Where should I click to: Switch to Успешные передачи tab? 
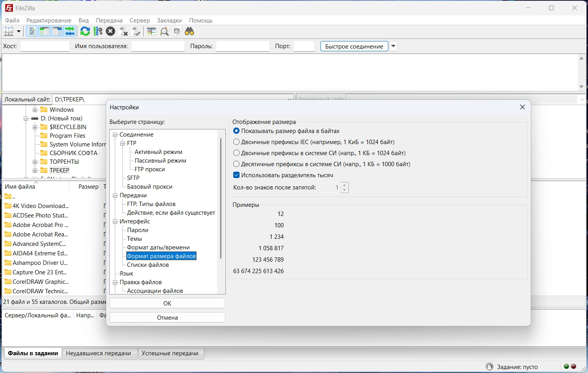click(170, 353)
